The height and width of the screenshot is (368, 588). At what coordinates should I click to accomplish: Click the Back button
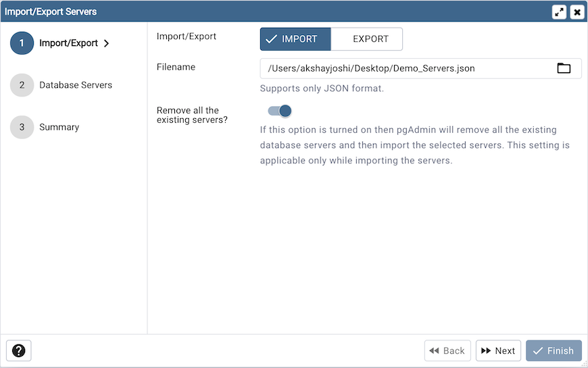pos(447,350)
